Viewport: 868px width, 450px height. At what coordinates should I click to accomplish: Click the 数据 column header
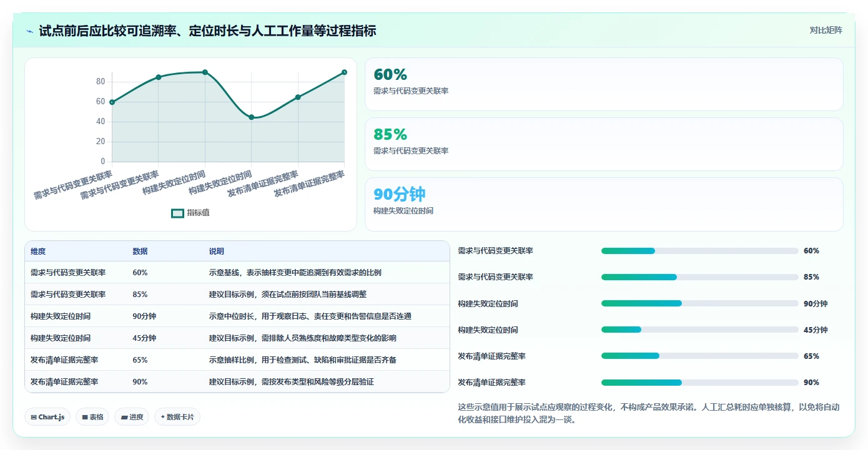[140, 252]
